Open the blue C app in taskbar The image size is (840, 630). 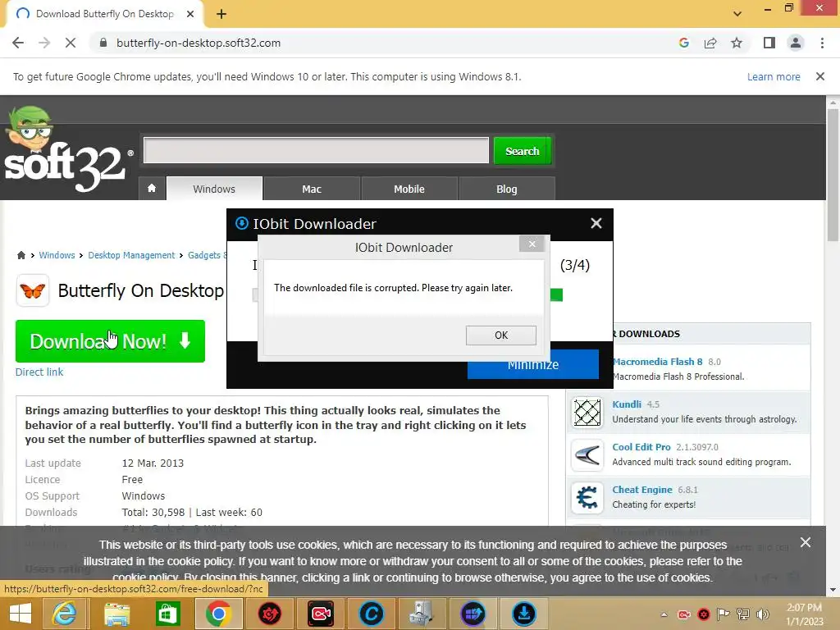(372, 614)
